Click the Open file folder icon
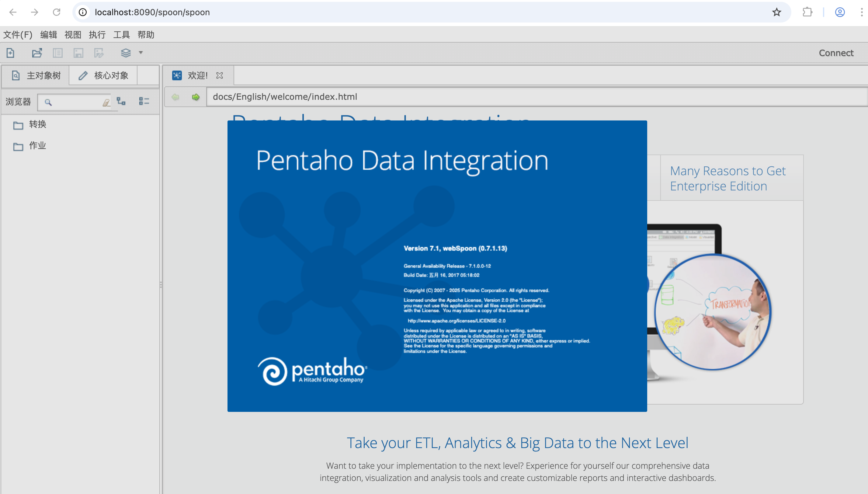The width and height of the screenshot is (868, 494). [36, 53]
